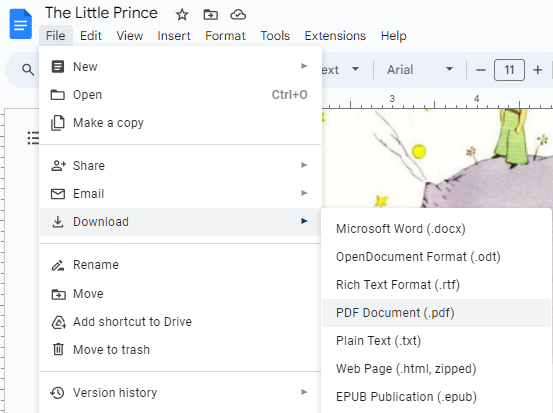Screen dimensions: 553x413
Task: Open the File menu
Action: [x=56, y=36]
